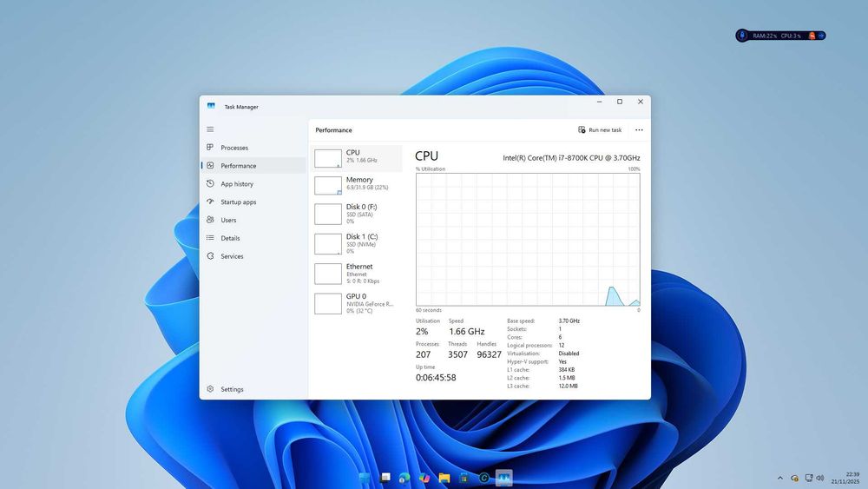Viewport: 868px width, 489px height.
Task: Click the microphone icon on desktop widget
Action: click(x=742, y=36)
